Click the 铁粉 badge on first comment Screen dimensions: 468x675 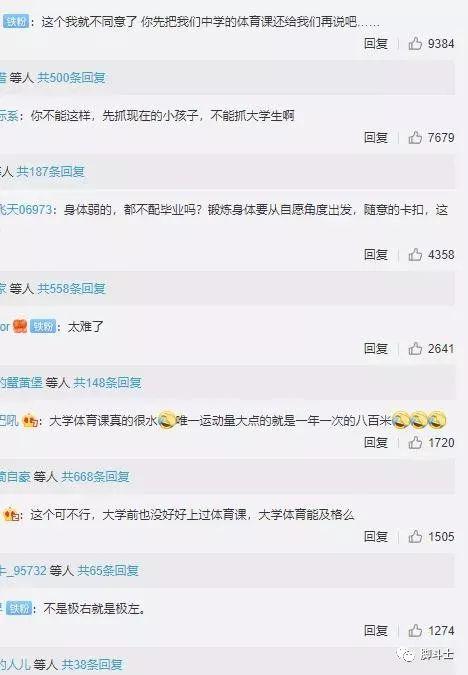(x=16, y=21)
